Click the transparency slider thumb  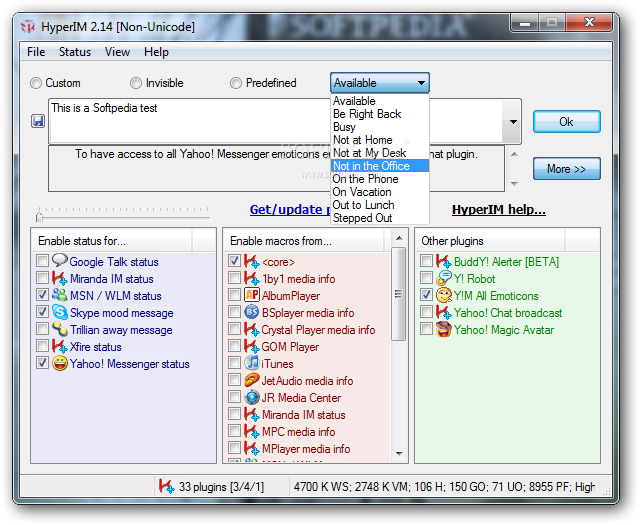pyautogui.click(x=39, y=217)
